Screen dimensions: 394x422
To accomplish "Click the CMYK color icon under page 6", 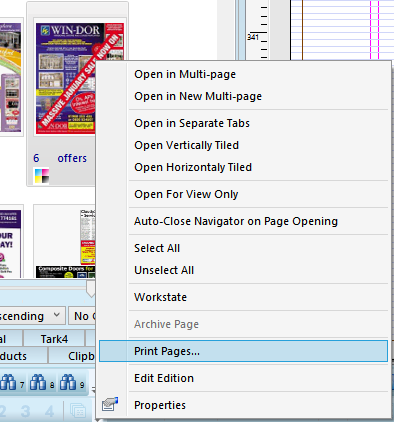I will (x=42, y=176).
